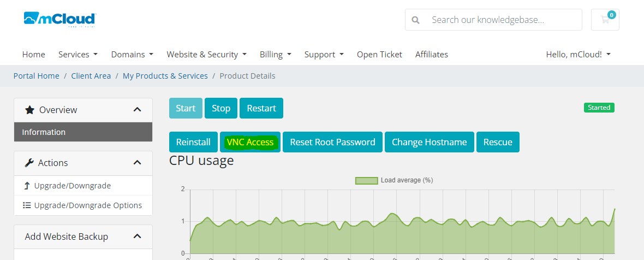
Task: Click the Restart server button
Action: pyautogui.click(x=261, y=108)
